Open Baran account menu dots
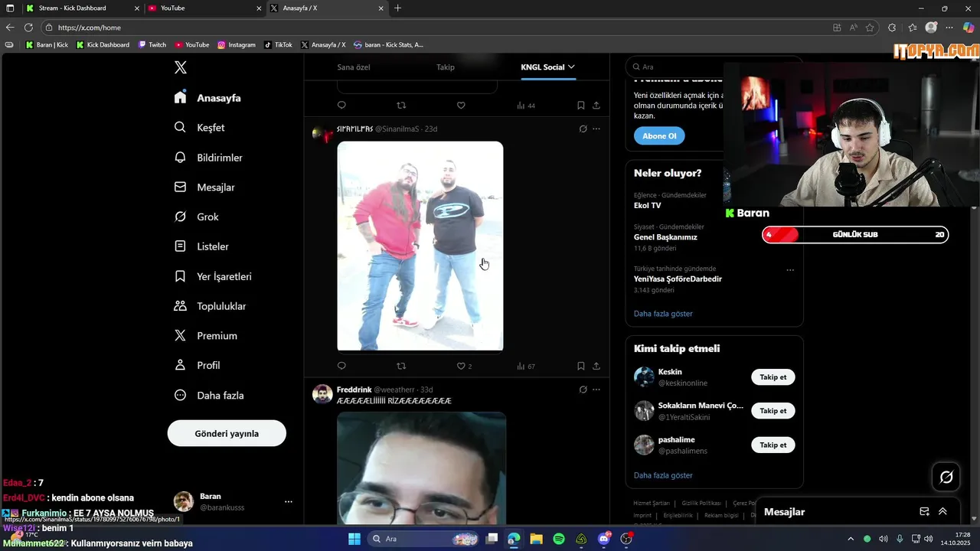The image size is (980, 551). pyautogui.click(x=289, y=501)
